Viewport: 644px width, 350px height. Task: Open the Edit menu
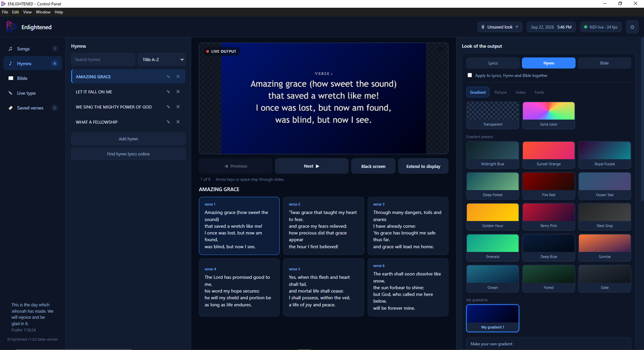(x=15, y=12)
